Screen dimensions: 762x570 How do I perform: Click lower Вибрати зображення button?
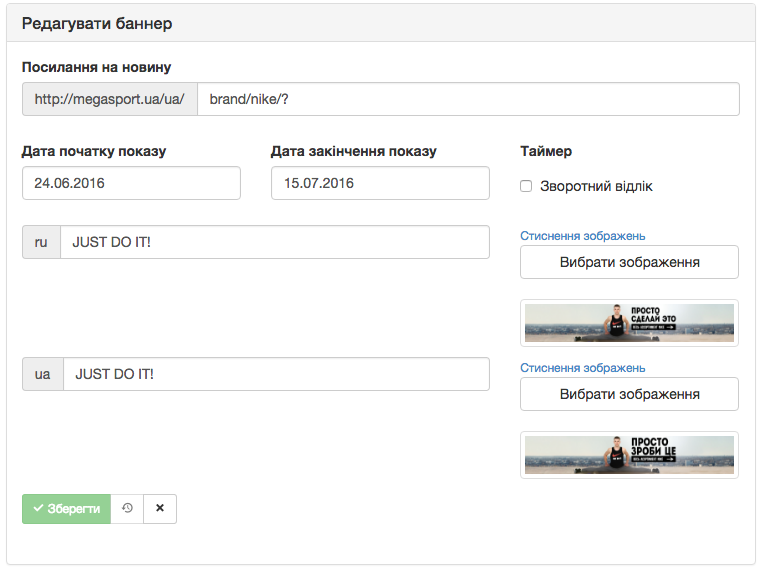629,394
